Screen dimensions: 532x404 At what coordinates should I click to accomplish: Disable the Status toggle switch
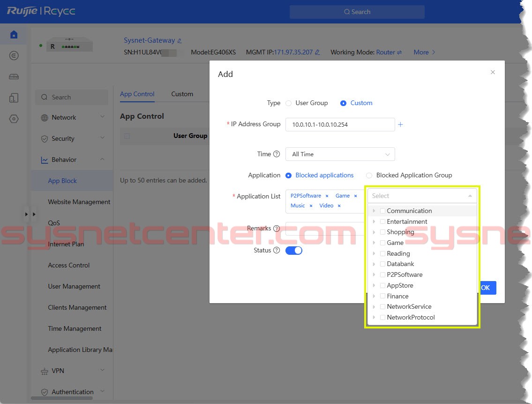pos(294,250)
